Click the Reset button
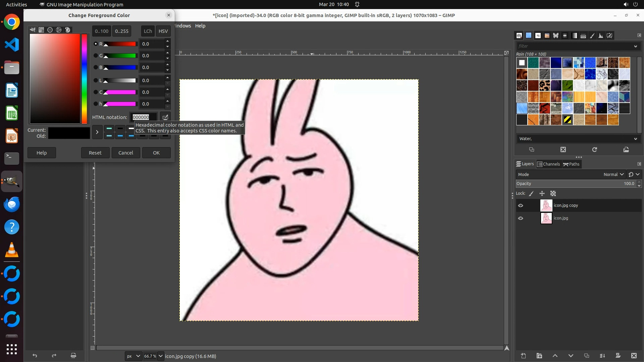The height and width of the screenshot is (362, 644). (x=95, y=153)
